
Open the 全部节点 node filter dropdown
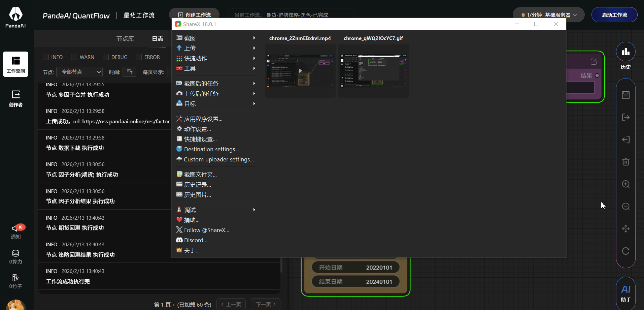pyautogui.click(x=79, y=72)
